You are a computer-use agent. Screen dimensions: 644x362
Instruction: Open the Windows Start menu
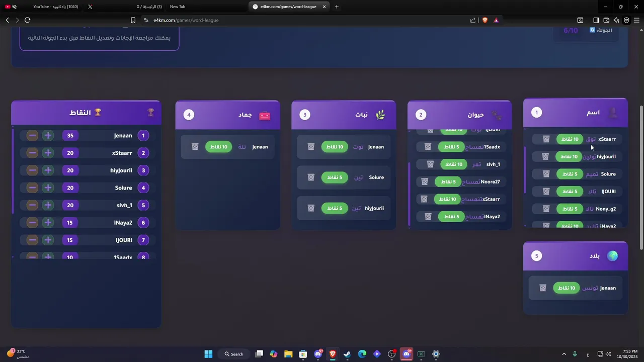coord(208,354)
